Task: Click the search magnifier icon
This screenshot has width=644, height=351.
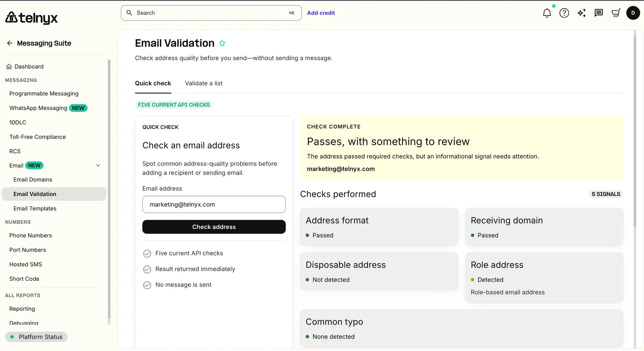Action: pyautogui.click(x=129, y=13)
